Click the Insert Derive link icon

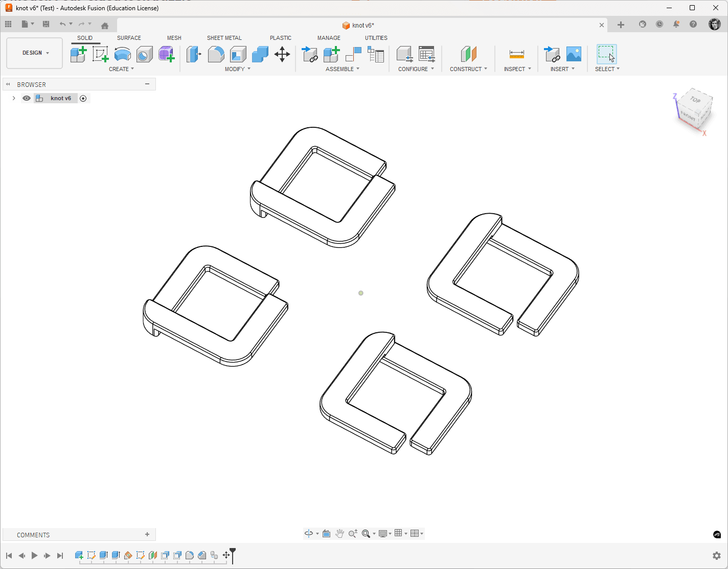[552, 54]
